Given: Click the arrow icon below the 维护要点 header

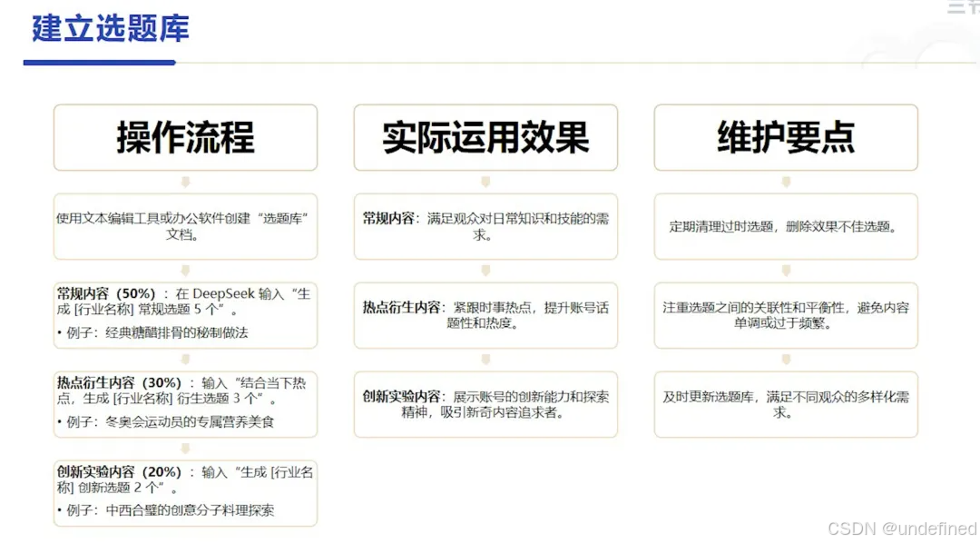Looking at the screenshot, I should pos(786,181).
